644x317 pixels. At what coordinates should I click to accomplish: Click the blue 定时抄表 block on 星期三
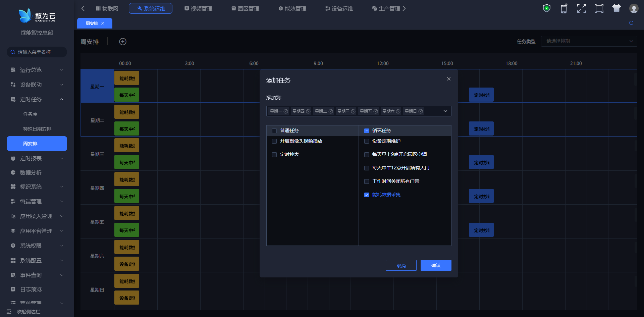pos(481,162)
